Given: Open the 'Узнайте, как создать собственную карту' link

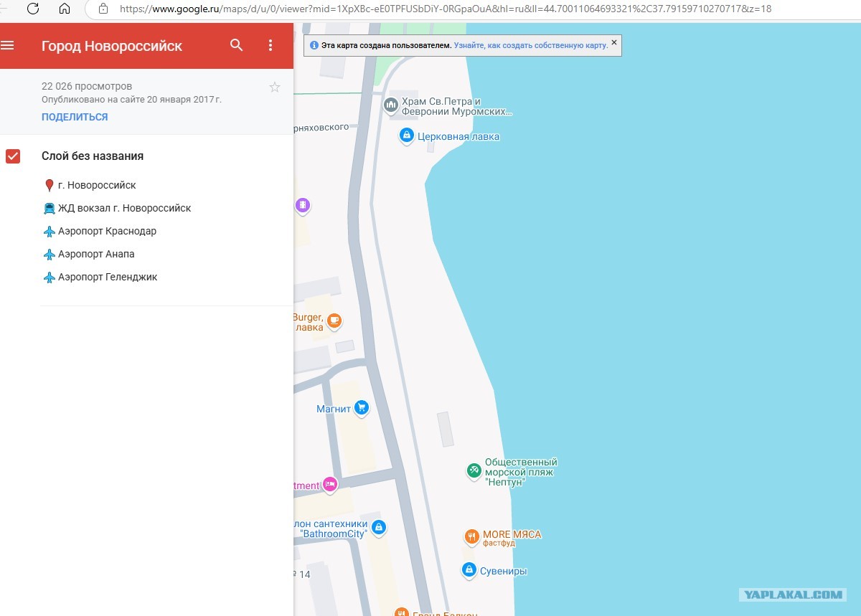Looking at the screenshot, I should [x=531, y=44].
